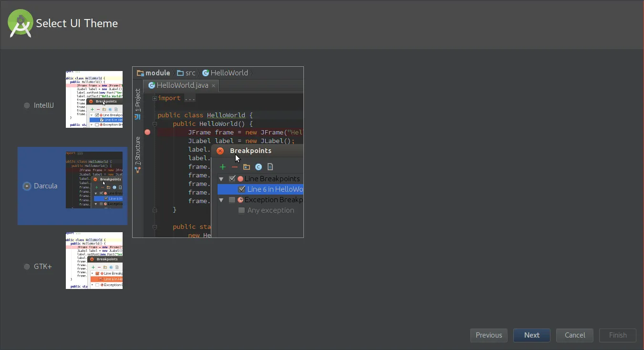Click the red minus remove breakpoint icon
644x350 pixels.
tap(235, 167)
